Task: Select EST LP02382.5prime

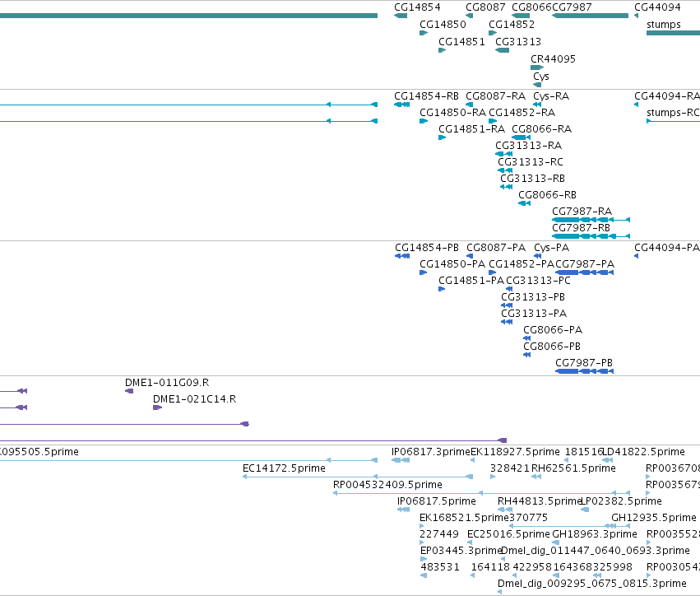Action: tap(585, 510)
